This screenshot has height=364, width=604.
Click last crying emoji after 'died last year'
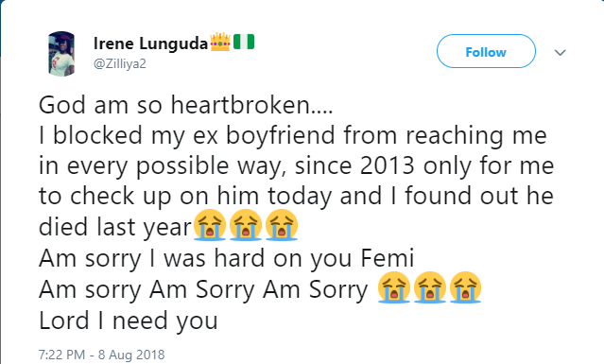point(282,225)
